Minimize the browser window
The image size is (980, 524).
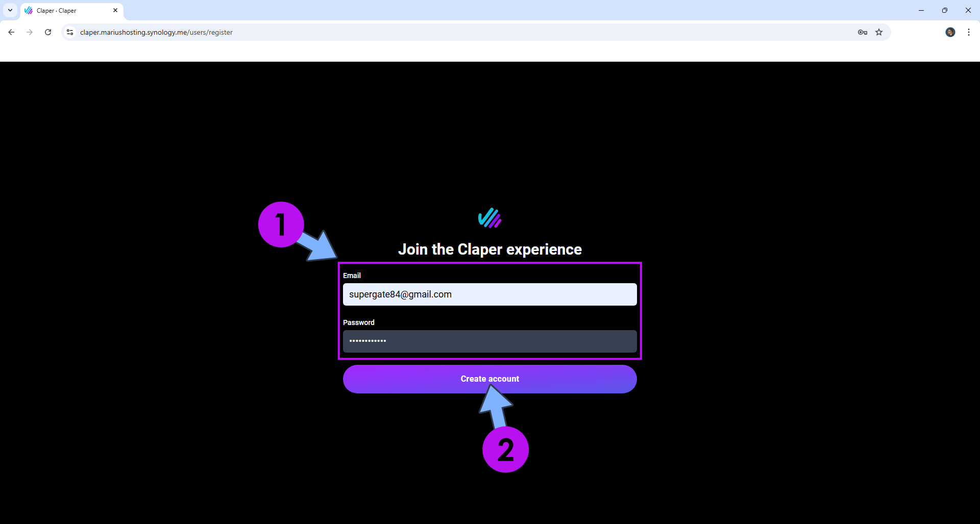pos(921,10)
